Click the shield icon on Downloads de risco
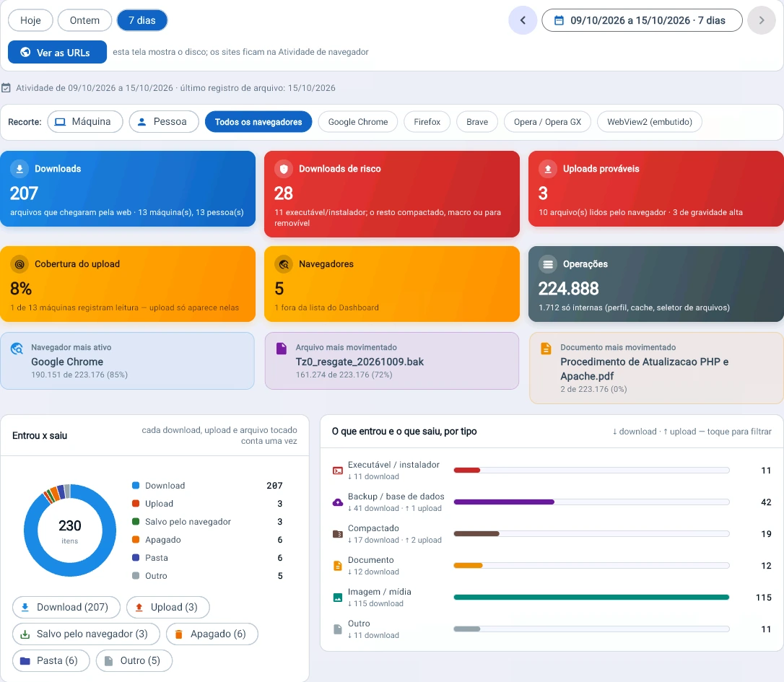Screen dimensions: 784x682 pos(284,169)
